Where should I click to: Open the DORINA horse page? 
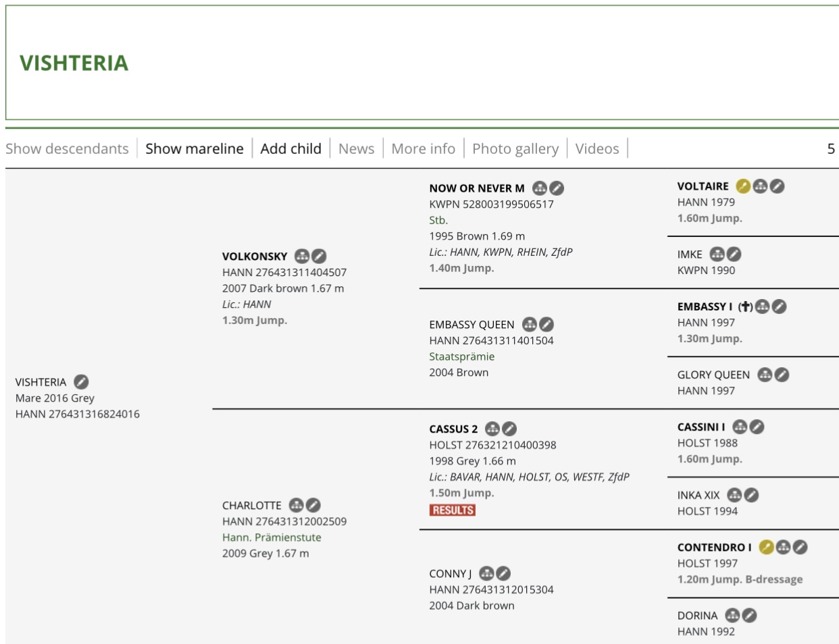698,616
